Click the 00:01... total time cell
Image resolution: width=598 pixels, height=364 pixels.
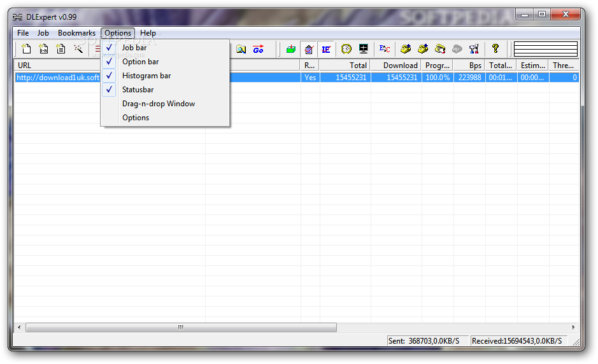500,78
